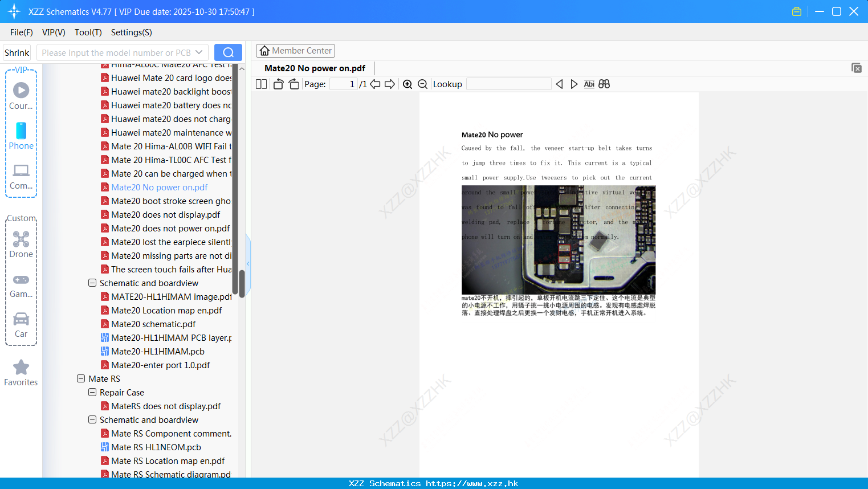
Task: Close all tabs icon at right
Action: 857,68
